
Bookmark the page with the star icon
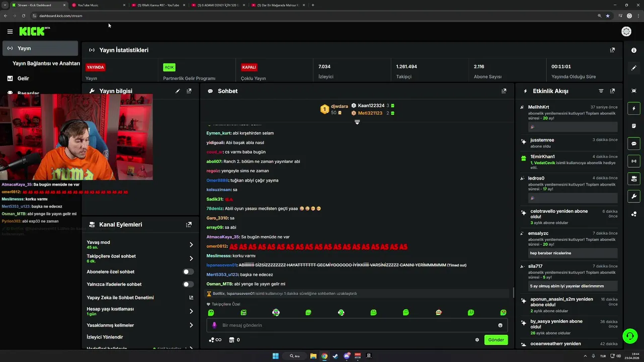607,16
